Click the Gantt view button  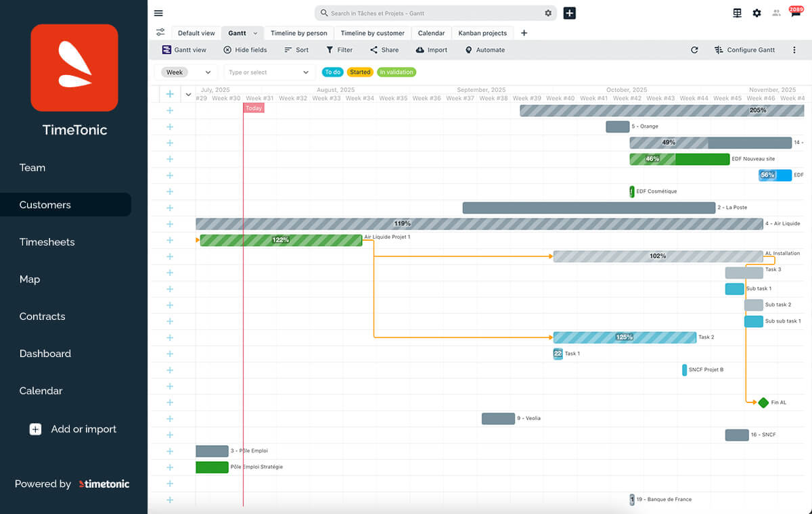click(x=184, y=50)
